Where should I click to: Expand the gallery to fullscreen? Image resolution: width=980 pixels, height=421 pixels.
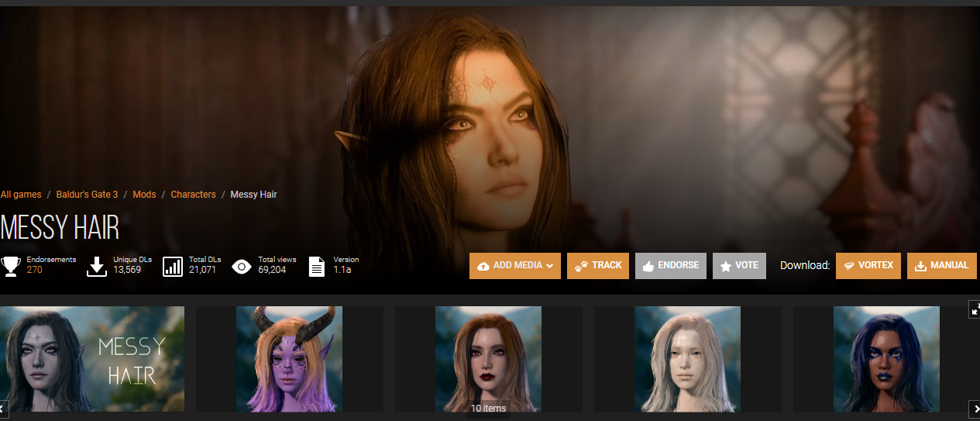(975, 309)
